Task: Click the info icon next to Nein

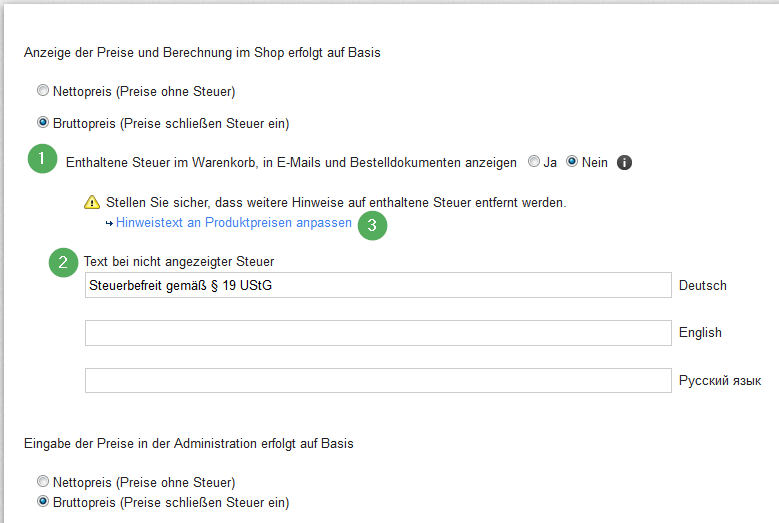Action: pos(624,162)
